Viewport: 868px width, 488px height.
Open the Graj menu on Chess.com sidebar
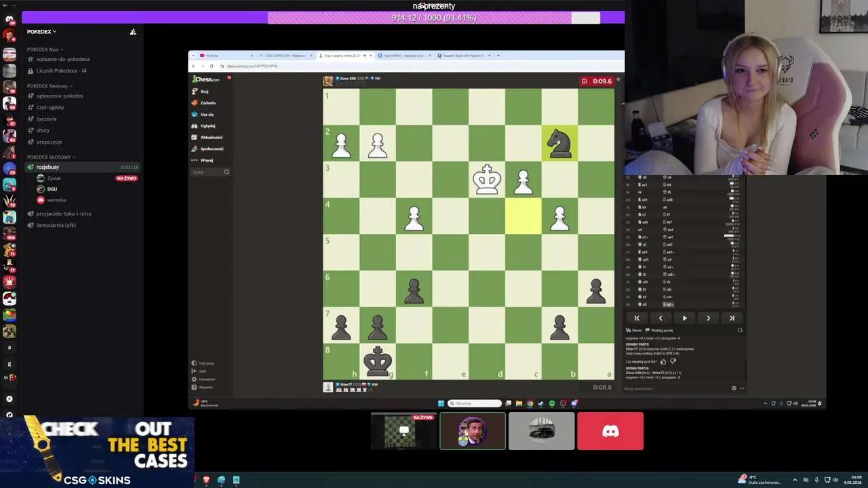[x=200, y=91]
